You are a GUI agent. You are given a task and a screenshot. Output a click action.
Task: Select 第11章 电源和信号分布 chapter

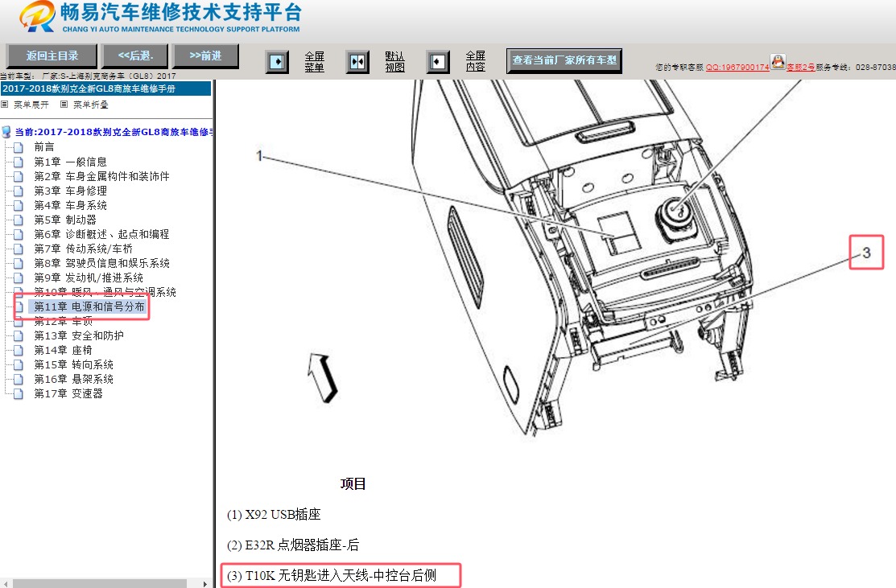click(89, 306)
